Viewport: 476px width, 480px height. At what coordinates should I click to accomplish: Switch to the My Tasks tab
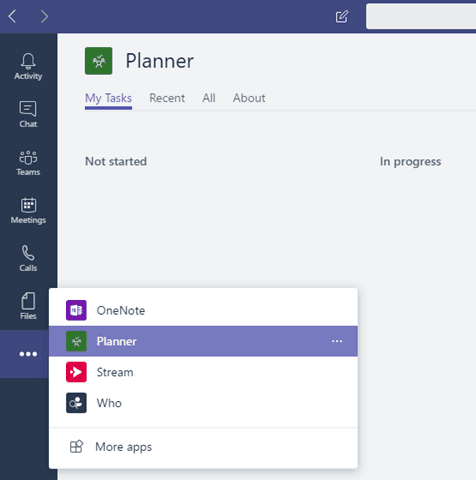(x=108, y=98)
